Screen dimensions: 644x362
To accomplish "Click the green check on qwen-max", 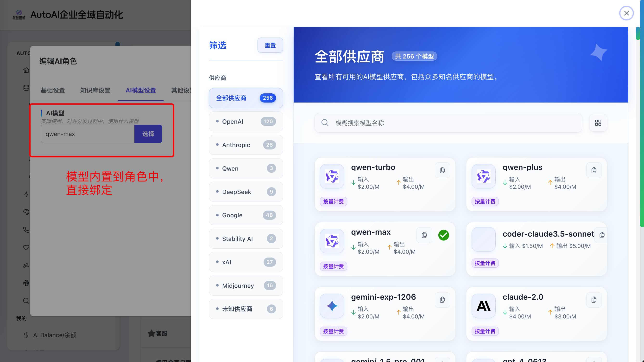I will [x=443, y=235].
